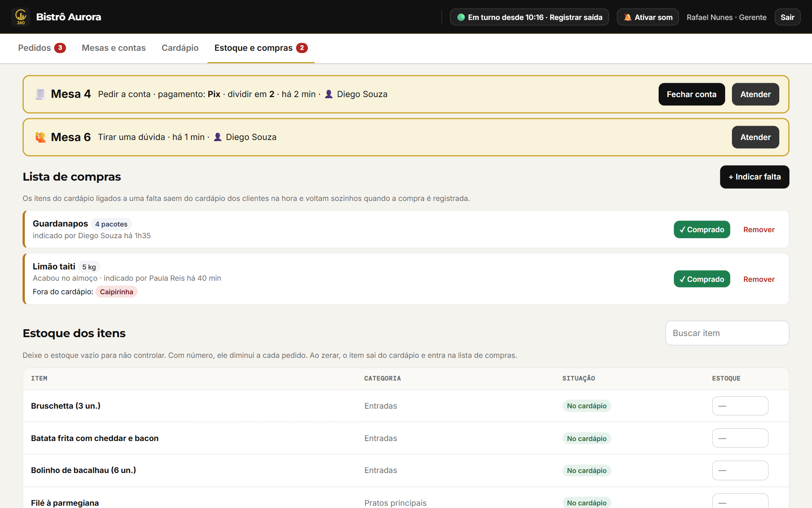Select the Estoque e compras tab
The height and width of the screenshot is (508, 812).
261,48
